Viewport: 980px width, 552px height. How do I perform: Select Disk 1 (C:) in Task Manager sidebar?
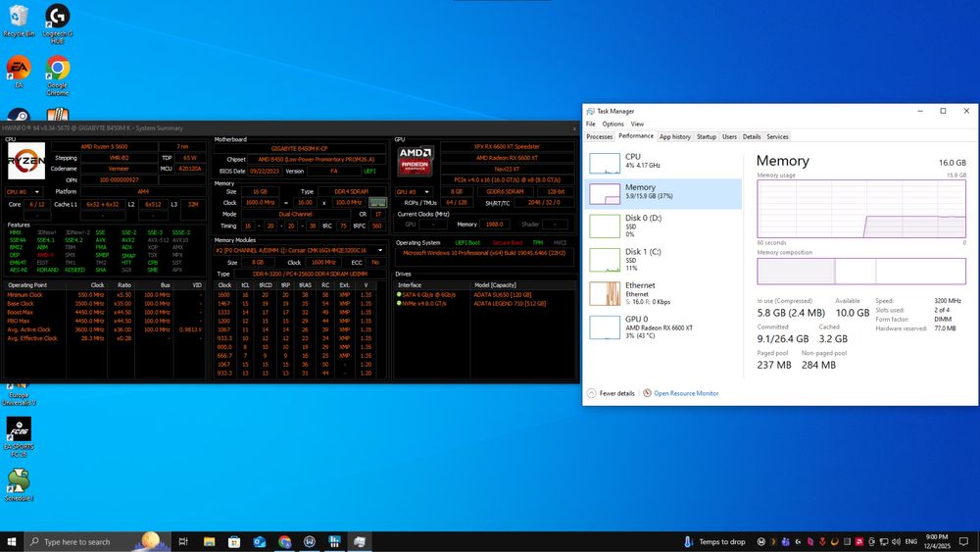[663, 260]
